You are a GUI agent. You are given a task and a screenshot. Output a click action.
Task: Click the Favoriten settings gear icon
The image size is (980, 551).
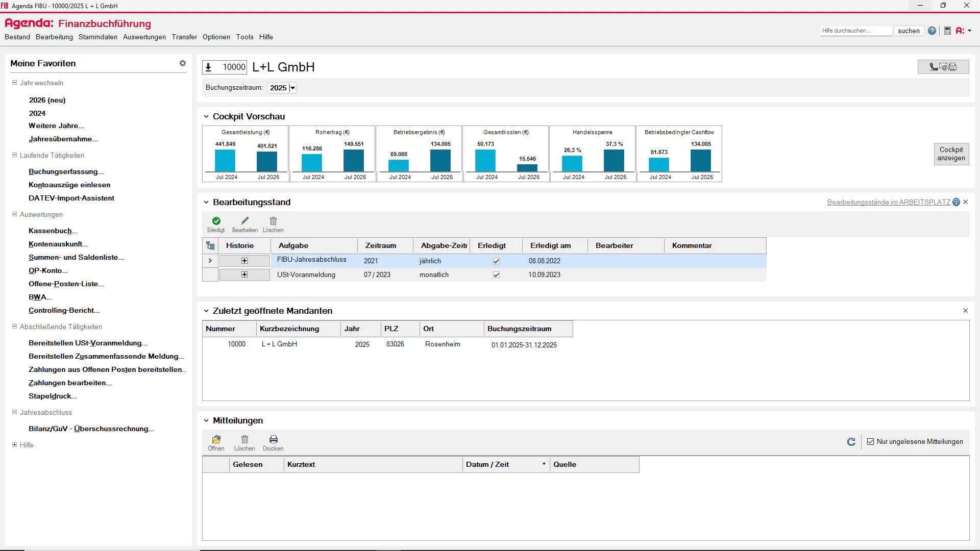tap(183, 63)
